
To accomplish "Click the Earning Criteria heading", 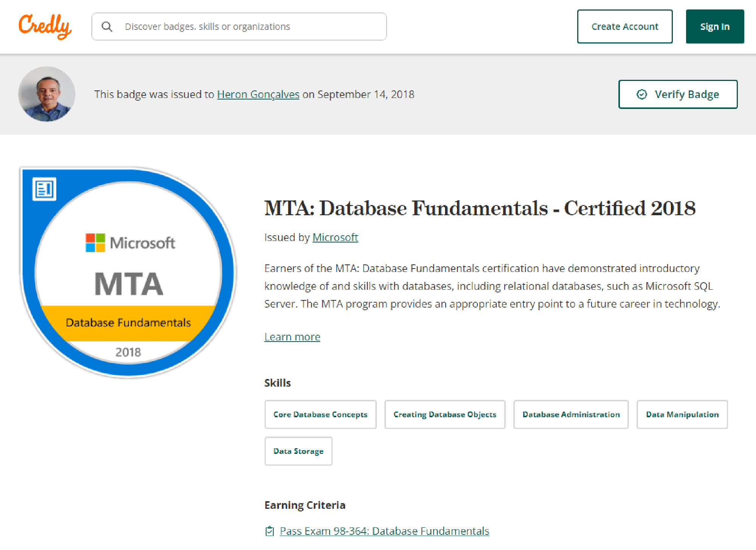I will coord(305,505).
